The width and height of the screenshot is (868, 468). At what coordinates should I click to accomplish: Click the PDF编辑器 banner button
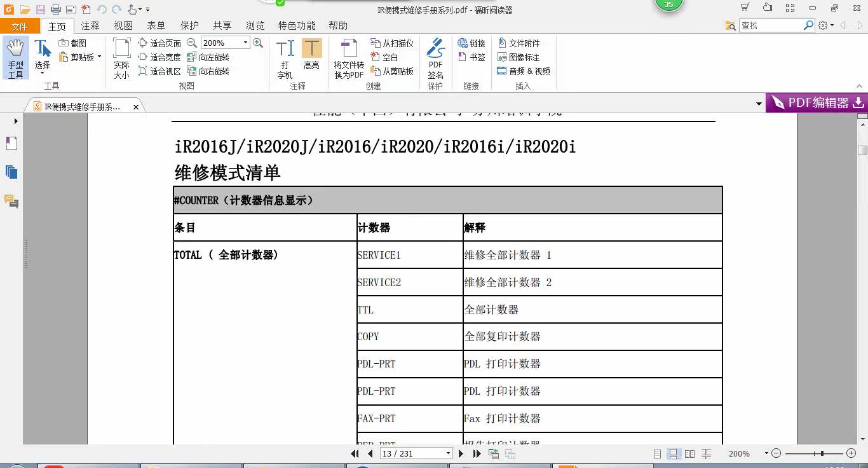(x=817, y=103)
